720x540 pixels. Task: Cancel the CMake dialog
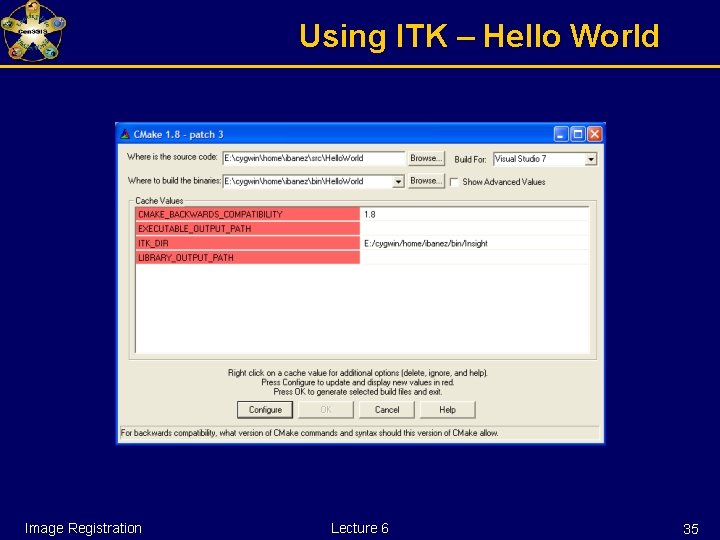tap(387, 410)
